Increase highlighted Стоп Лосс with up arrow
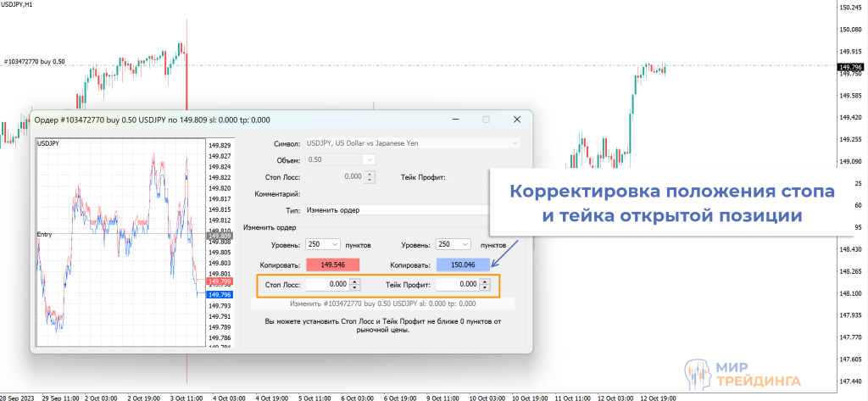This screenshot has width=868, height=401. click(x=354, y=281)
